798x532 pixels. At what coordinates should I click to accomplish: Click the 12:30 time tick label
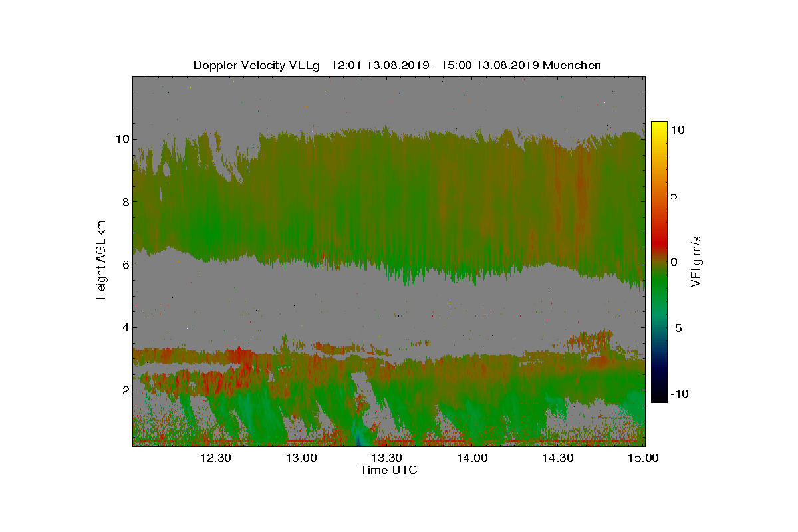(215, 458)
